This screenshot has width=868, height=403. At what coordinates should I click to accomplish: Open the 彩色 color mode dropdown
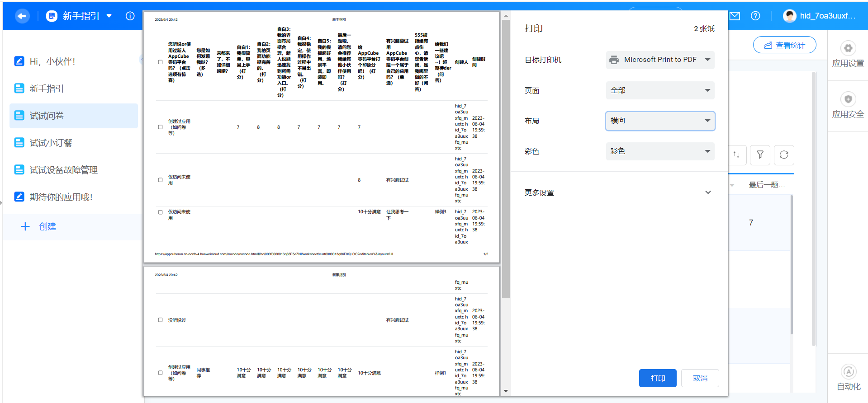660,151
